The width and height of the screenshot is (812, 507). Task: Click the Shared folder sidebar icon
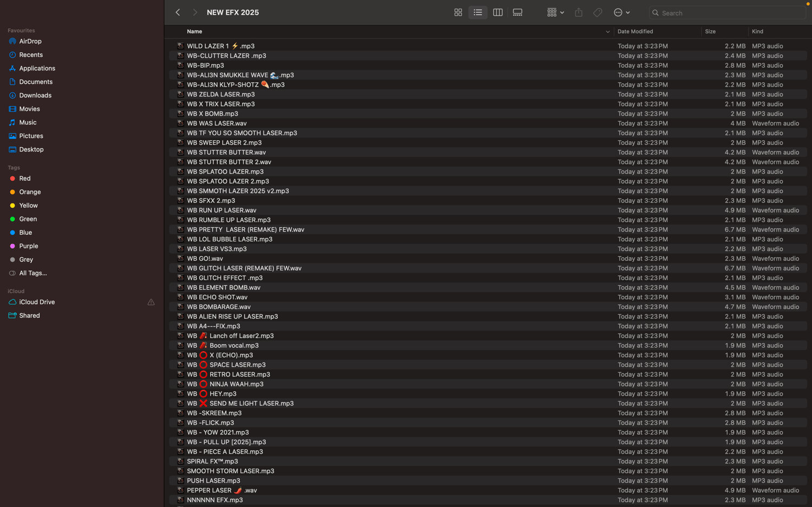[x=12, y=315]
